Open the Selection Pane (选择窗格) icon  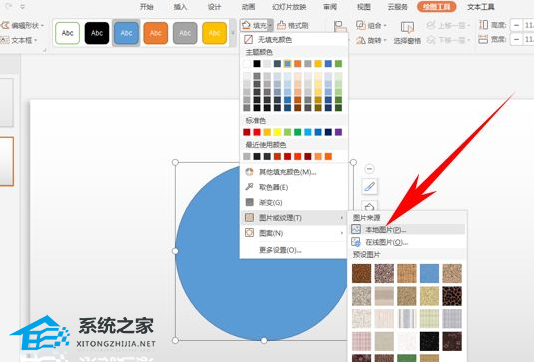(407, 27)
